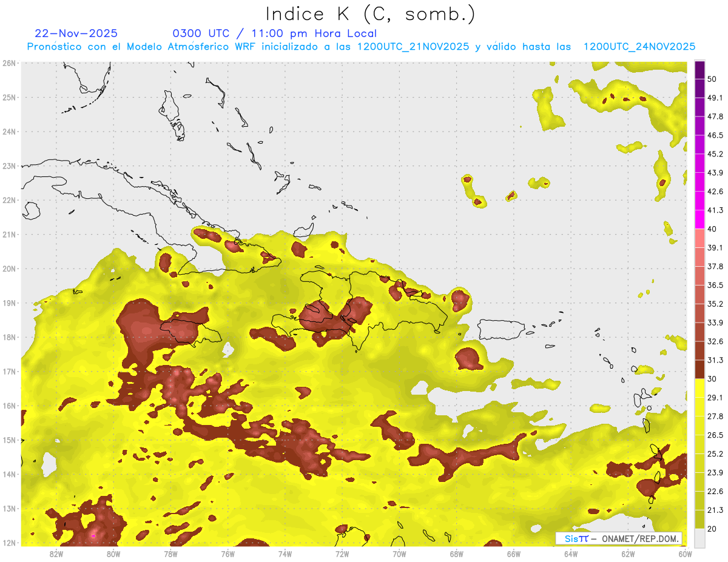
Task: Click the colorbar label "26.5"
Action: click(715, 435)
